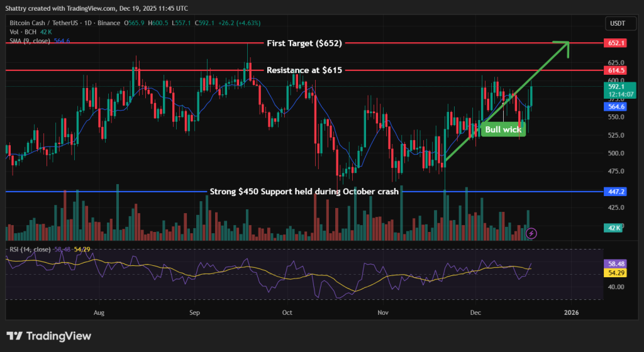Viewport: 644px width, 352px height.
Task: Click the 'Oct' marker on time axis
Action: 287,312
